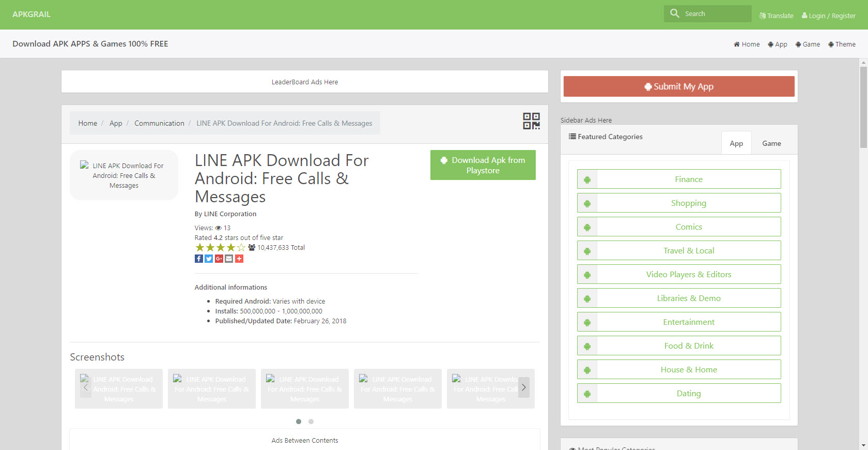Switch to the Game categories tab
868x450 pixels.
(x=771, y=143)
